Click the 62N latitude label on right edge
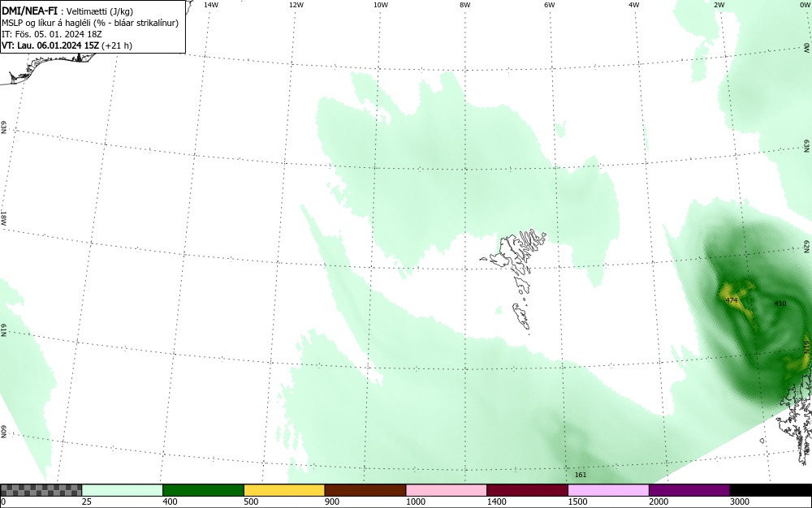 click(807, 246)
